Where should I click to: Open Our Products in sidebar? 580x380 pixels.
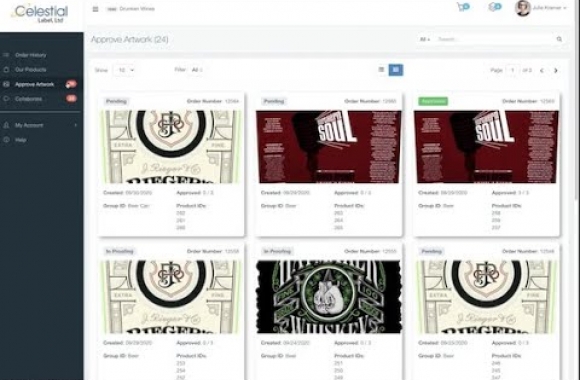click(31, 70)
